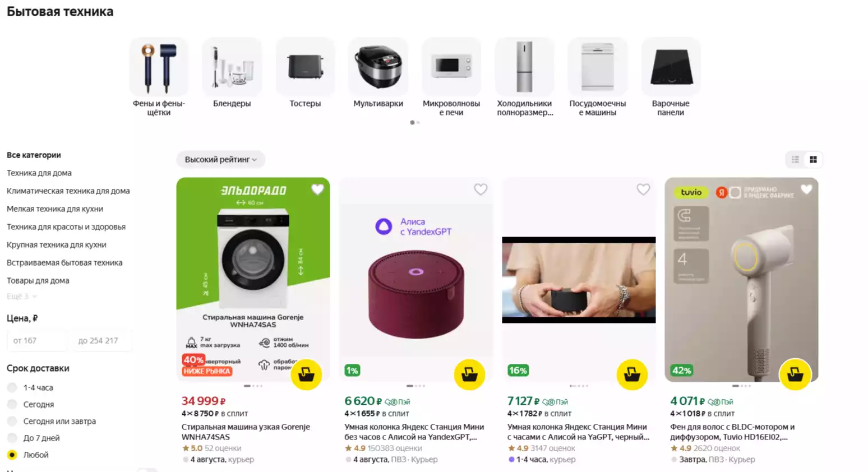Switch to list view layout
868x472 pixels.
coord(795,160)
